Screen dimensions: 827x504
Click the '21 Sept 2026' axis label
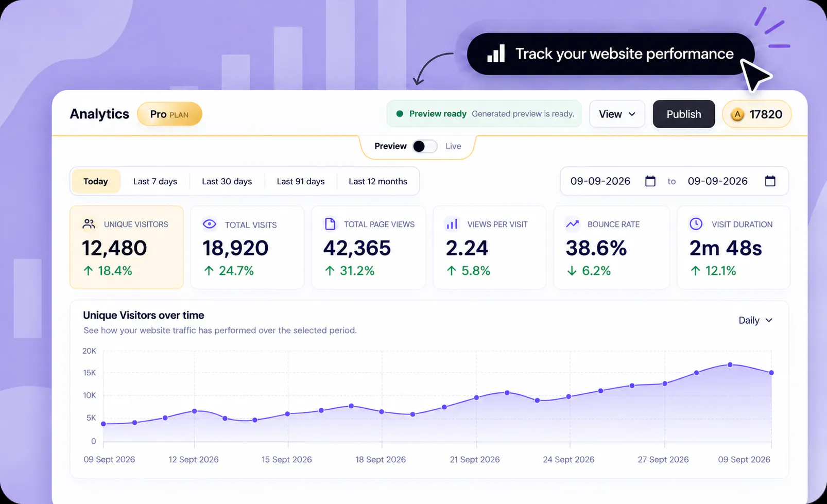pos(475,459)
